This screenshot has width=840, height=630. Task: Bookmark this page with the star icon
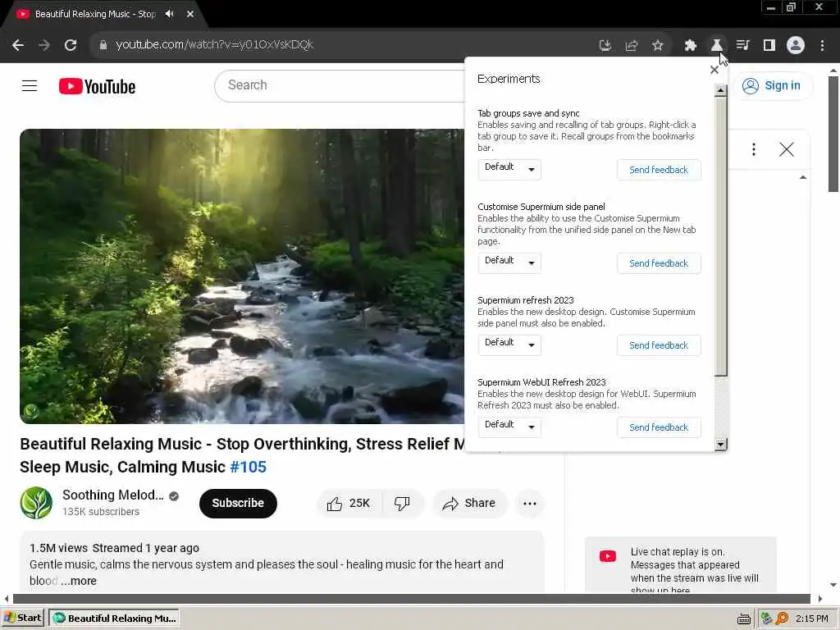coord(657,46)
